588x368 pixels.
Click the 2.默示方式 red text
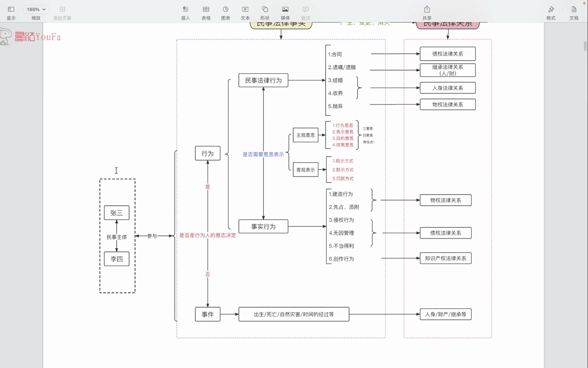pyautogui.click(x=343, y=170)
